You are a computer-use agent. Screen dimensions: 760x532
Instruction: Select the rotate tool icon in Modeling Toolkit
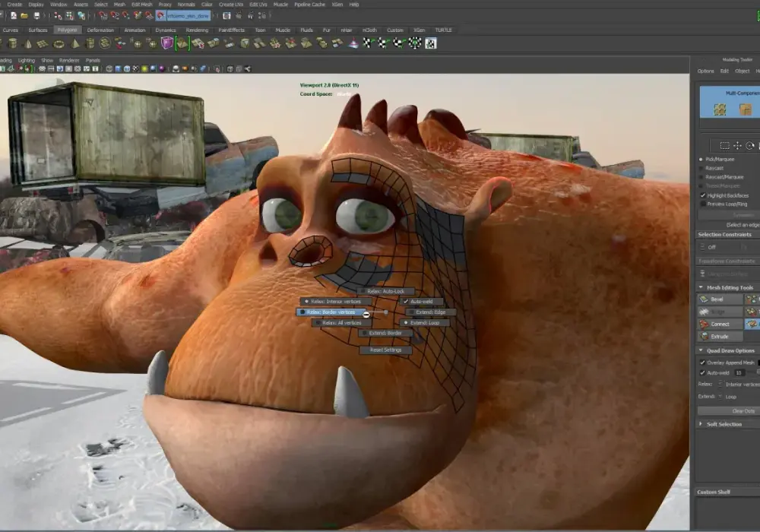(750, 145)
